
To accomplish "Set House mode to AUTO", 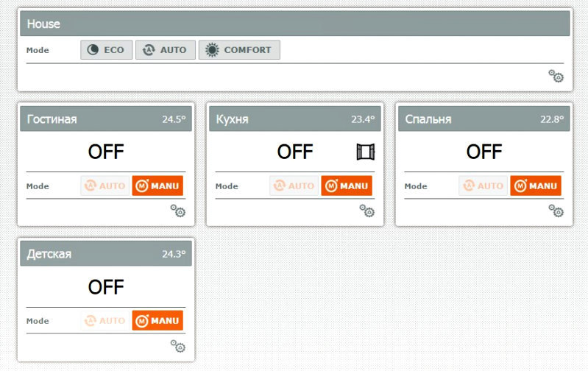I will click(x=166, y=50).
